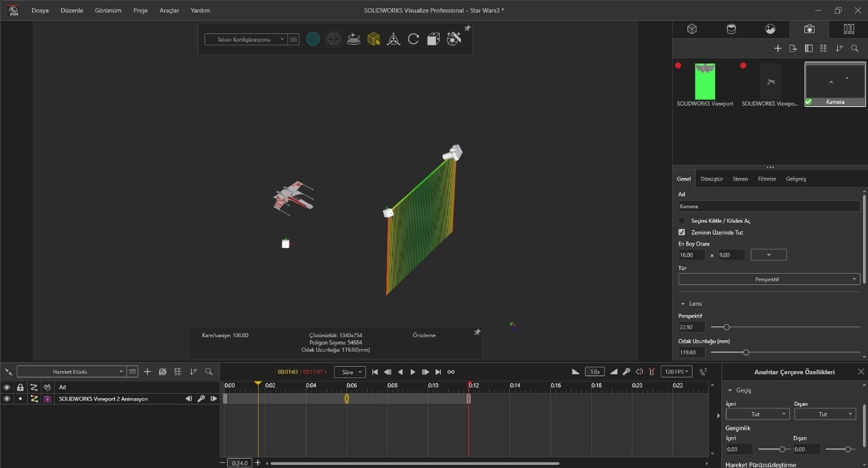This screenshot has width=868, height=468.
Task: Toggle the Seçimi Kilitle / Kilidini Aç checkbox
Action: [682, 221]
